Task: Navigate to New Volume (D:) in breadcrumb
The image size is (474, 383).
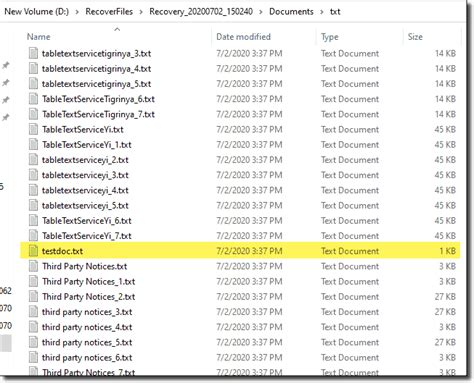Action: coord(36,12)
